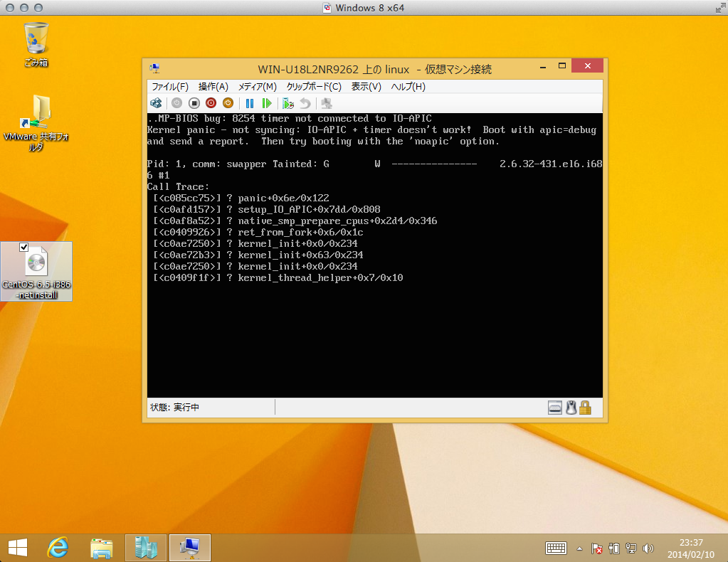Click 状態: 実行中 status text

(x=174, y=408)
